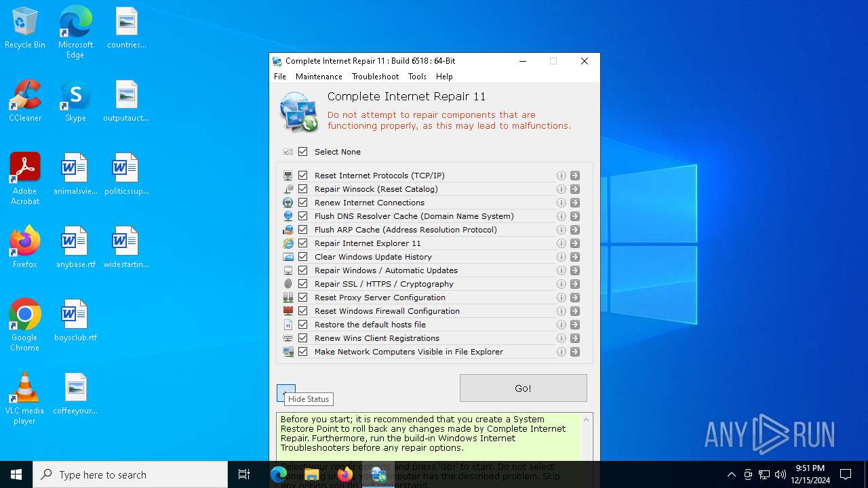
Task: Run arrow for Reset Windows Firewall Configuration
Action: 575,311
